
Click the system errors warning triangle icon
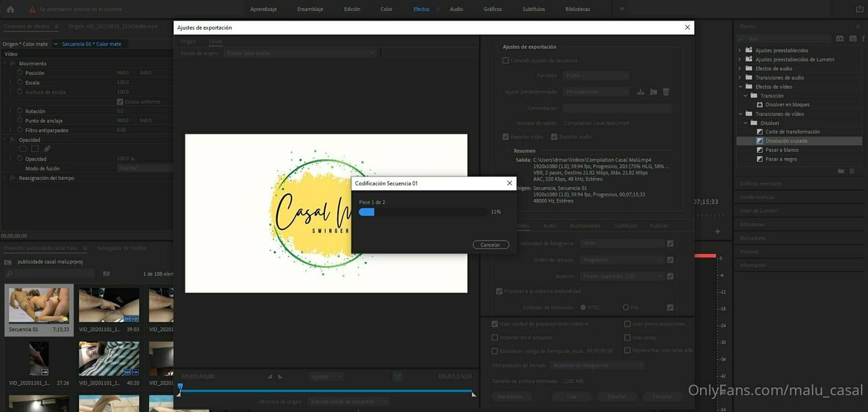[32, 10]
